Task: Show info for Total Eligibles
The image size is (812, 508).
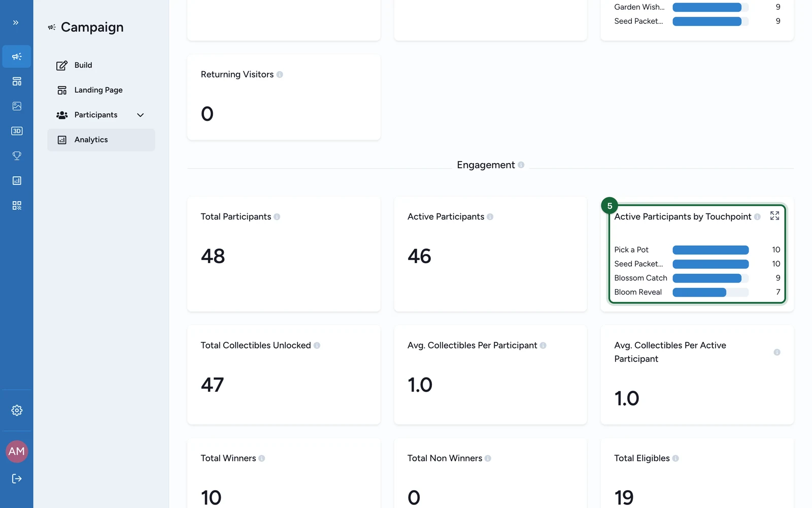Action: pyautogui.click(x=675, y=458)
